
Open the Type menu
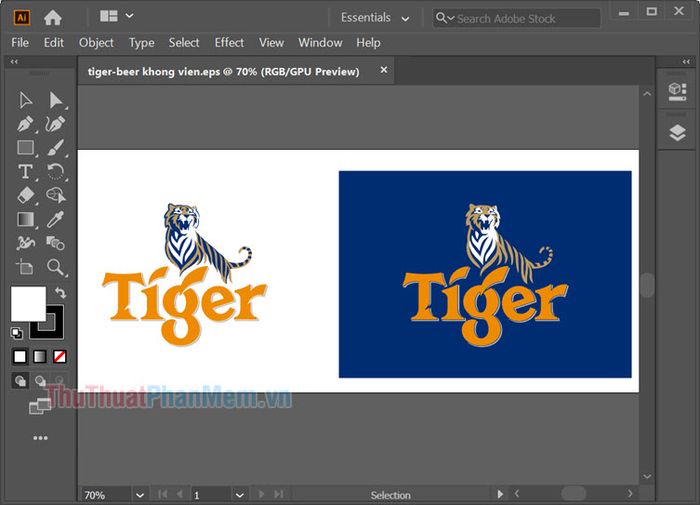pyautogui.click(x=142, y=42)
